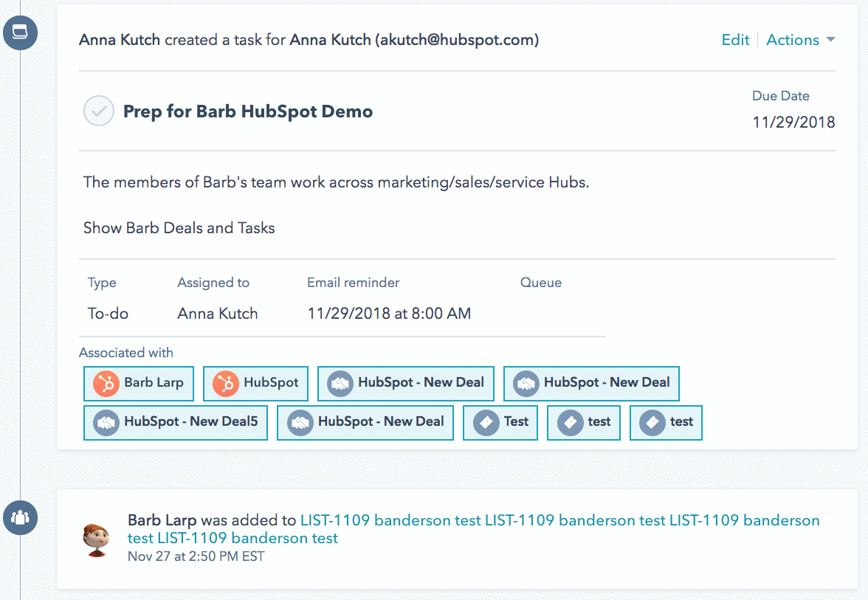Click handshake icon on HubSpot - New Deal5 chip
Image resolution: width=868 pixels, height=600 pixels.
point(106,422)
